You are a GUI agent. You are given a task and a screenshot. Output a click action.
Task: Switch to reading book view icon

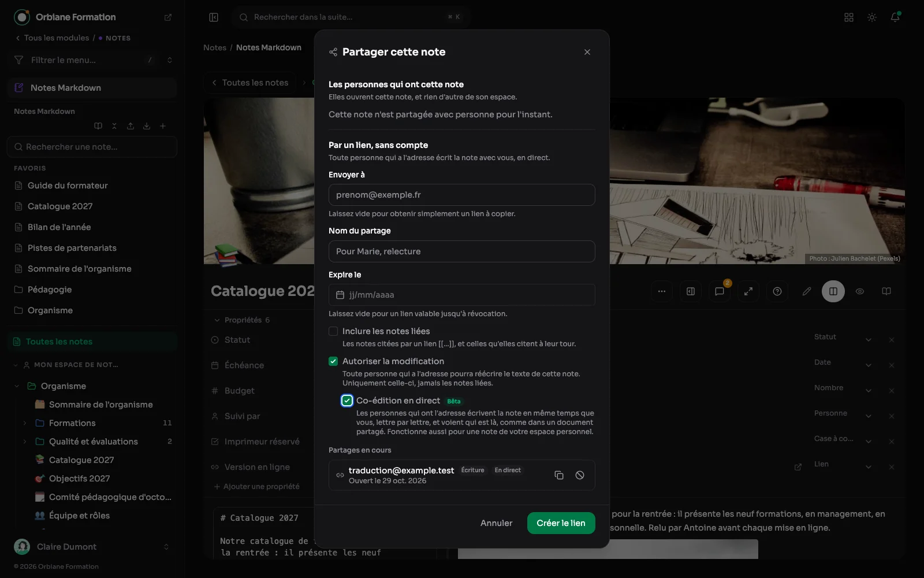coord(886,291)
